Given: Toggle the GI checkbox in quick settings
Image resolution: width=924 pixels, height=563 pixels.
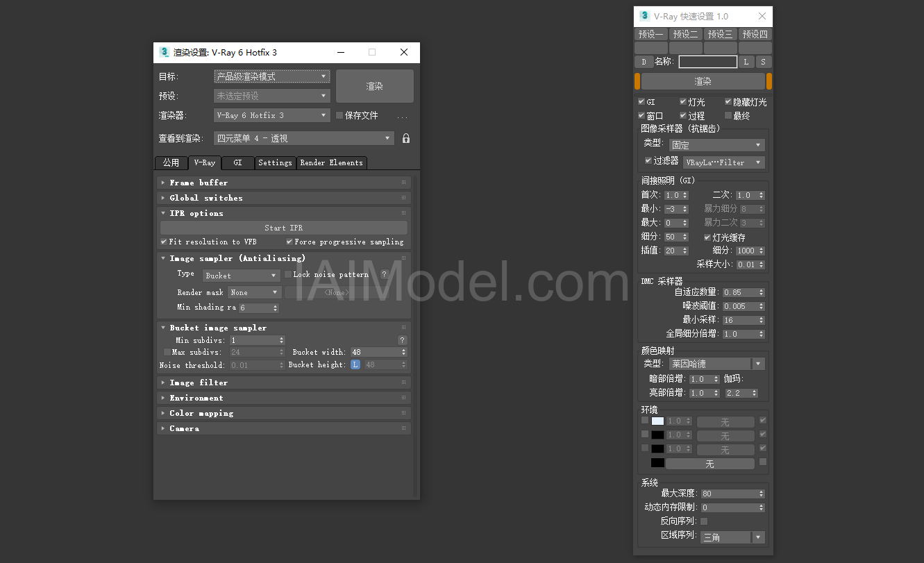Looking at the screenshot, I should click(641, 101).
